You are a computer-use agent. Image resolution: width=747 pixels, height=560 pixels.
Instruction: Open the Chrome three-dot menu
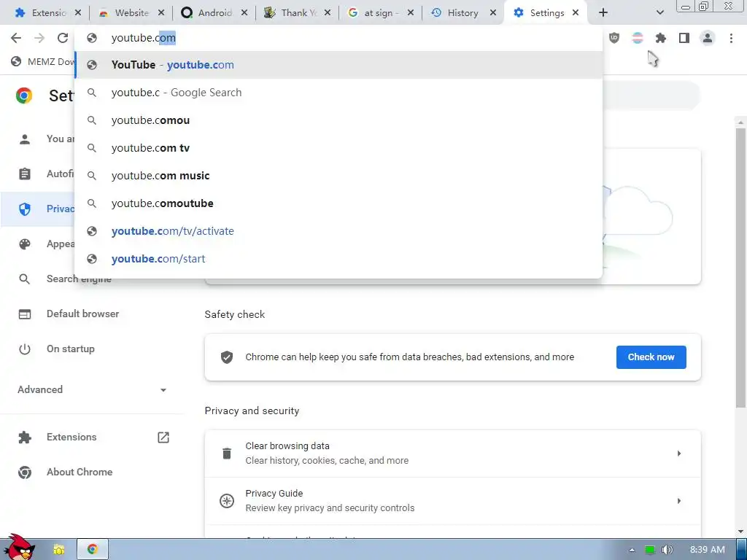click(731, 38)
